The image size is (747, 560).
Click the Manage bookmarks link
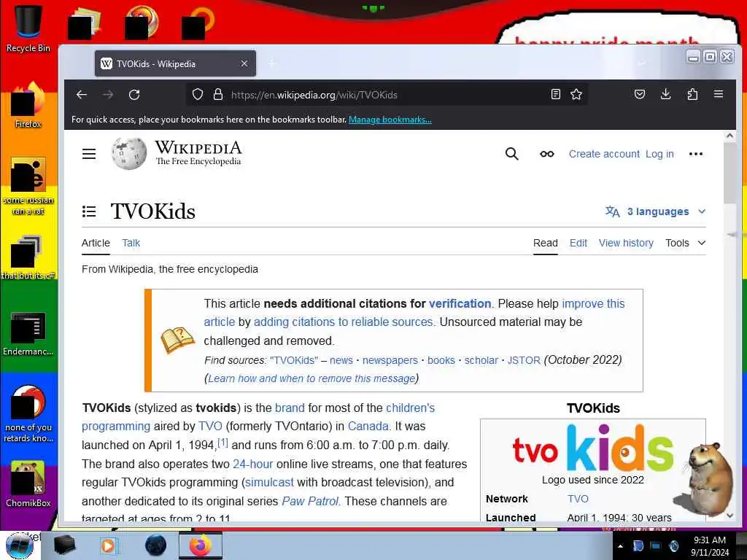click(390, 120)
